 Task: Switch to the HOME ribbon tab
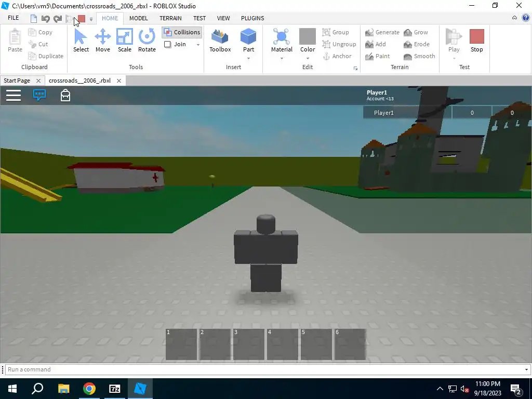110,18
